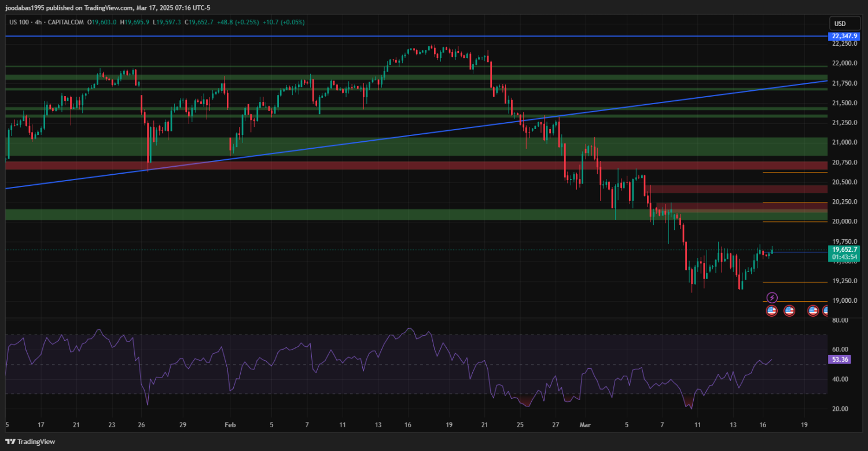Click the third US flag event marker
This screenshot has width=868, height=451.
point(813,311)
